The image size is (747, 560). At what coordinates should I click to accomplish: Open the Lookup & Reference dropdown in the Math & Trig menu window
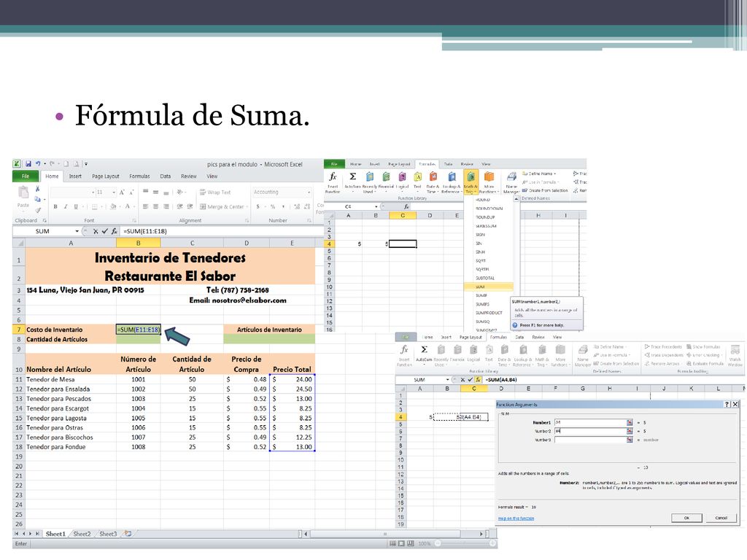click(x=451, y=182)
